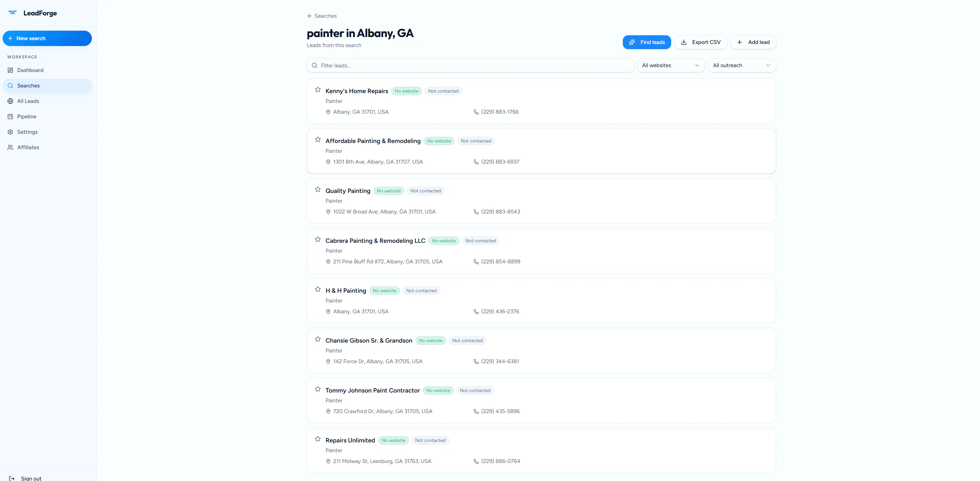Click the phone icon for Chansie Gibson
The width and height of the screenshot is (980, 481).
476,362
